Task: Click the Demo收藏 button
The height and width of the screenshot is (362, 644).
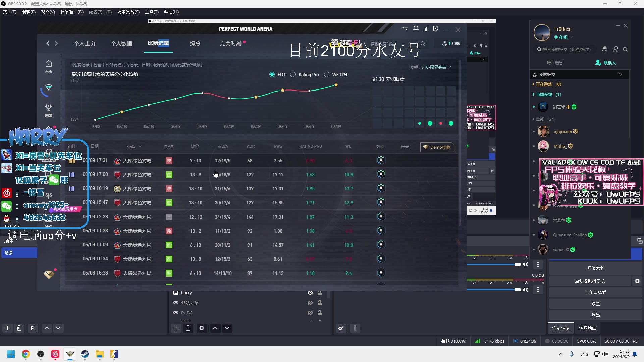Action: (x=437, y=147)
